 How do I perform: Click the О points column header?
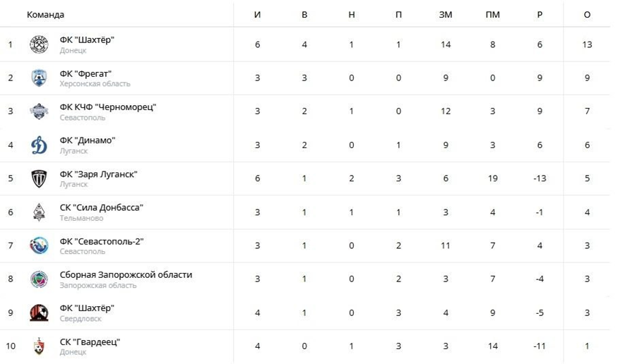click(x=587, y=15)
